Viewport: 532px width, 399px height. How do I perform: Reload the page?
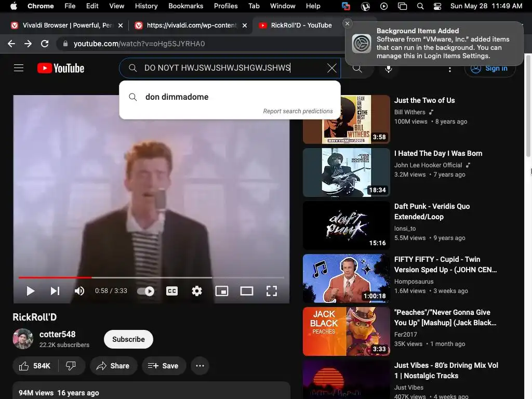[x=45, y=44]
